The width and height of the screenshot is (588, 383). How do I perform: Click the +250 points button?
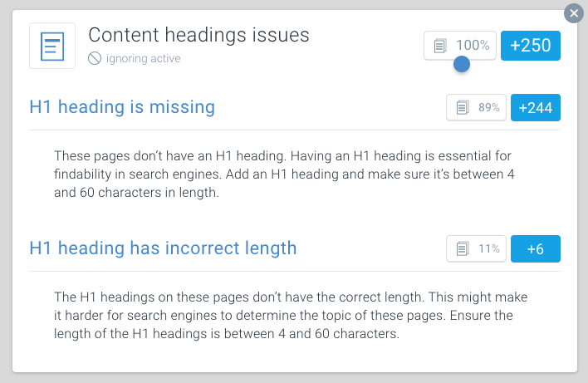531,46
